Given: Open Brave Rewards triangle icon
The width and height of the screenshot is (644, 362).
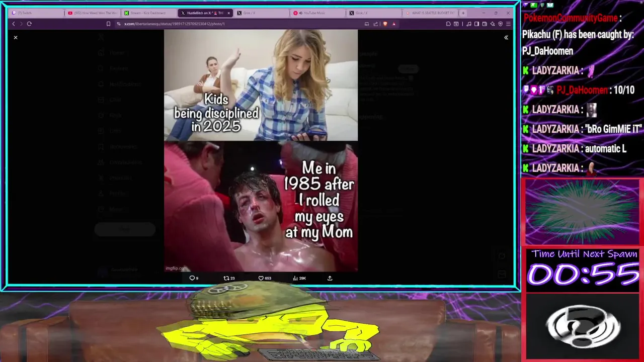Looking at the screenshot, I should (394, 24).
